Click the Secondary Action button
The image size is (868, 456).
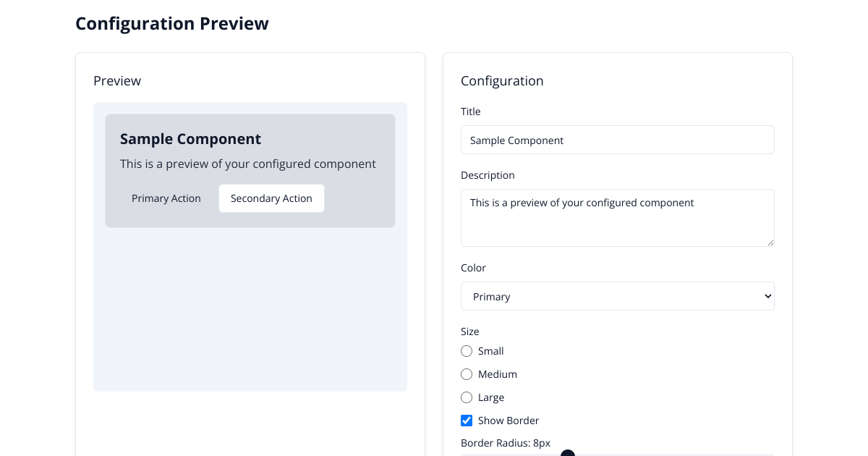click(271, 198)
